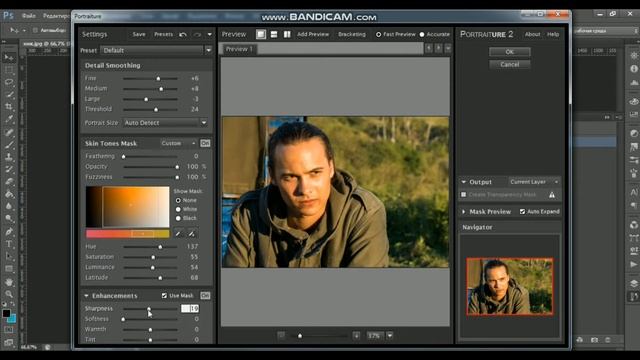Select the Type tool in Photoshop toolbar

[x=9, y=244]
